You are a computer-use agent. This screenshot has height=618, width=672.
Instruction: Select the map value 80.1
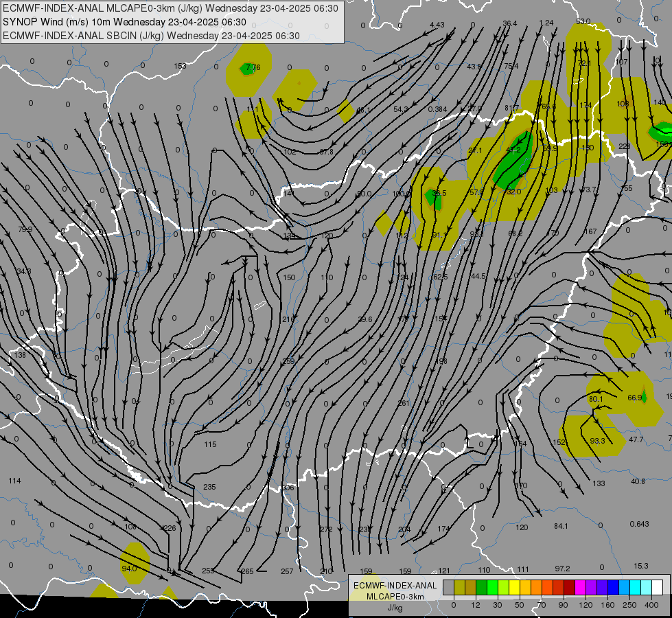coord(596,399)
